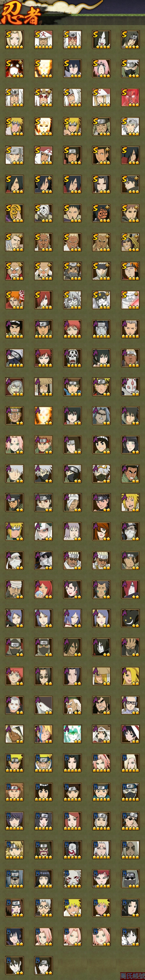Screen dimensions: 145x980
Task: Pick the B-rank ninja wearing an eye patch
Action: pyautogui.click(x=130, y=820)
